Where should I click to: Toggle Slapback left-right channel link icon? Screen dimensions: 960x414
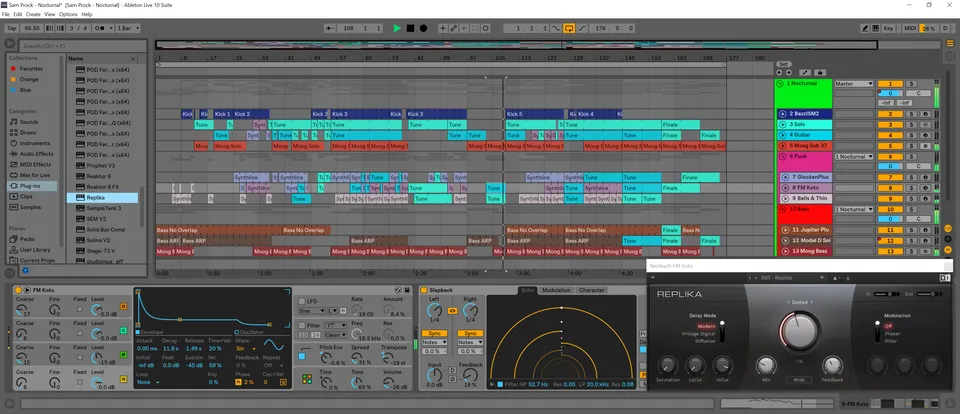[452, 311]
